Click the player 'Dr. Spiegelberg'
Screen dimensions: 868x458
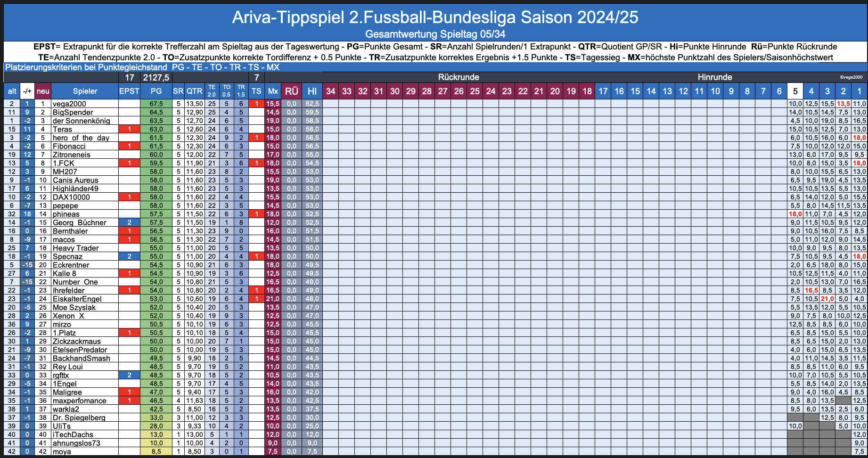[79, 417]
